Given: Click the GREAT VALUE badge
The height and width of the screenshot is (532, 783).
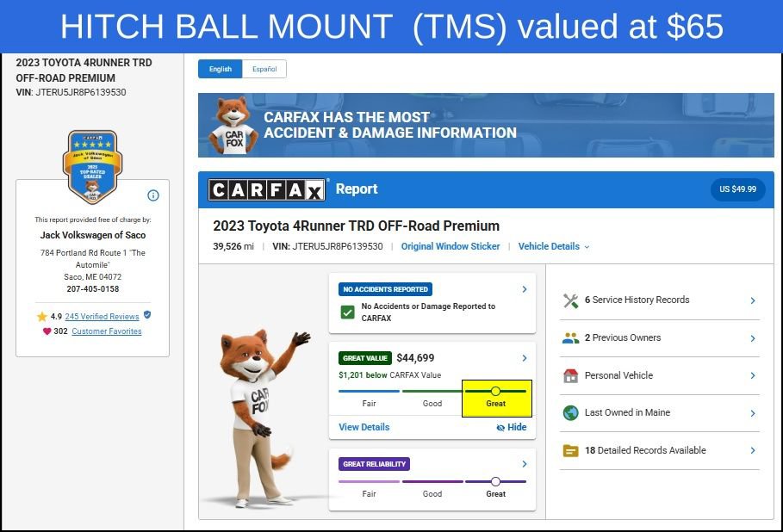Looking at the screenshot, I should click(365, 358).
